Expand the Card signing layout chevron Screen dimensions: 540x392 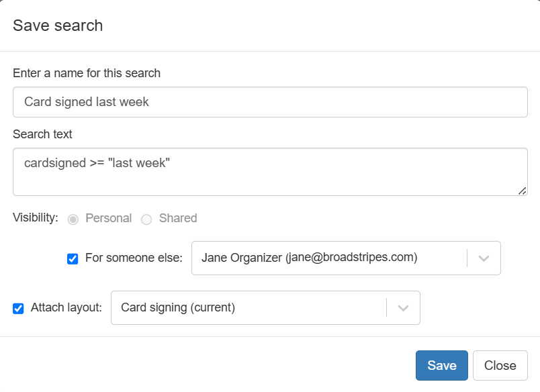click(403, 307)
